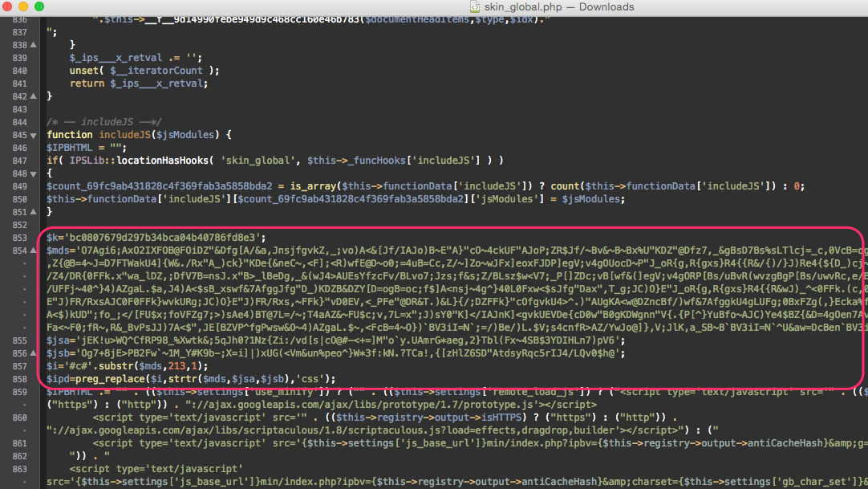Select line number 859 in the gutter
Viewport: 868px width, 489px height.
pos(19,392)
